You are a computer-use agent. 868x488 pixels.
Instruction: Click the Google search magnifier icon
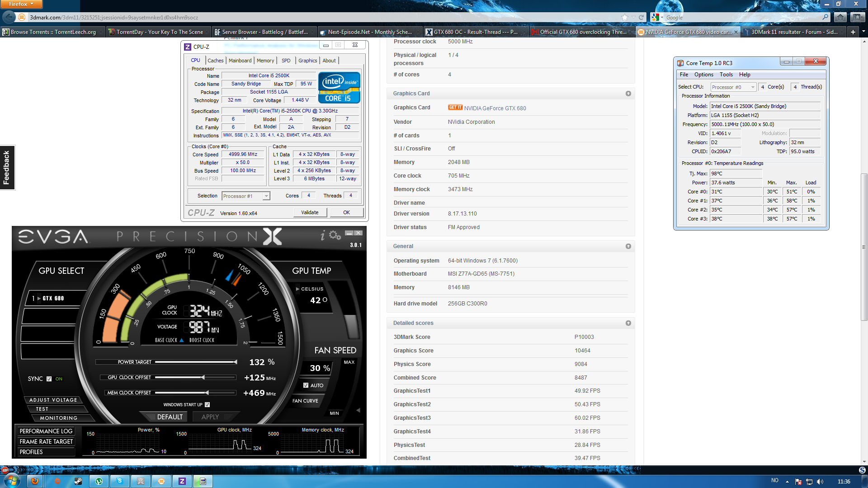coord(825,17)
